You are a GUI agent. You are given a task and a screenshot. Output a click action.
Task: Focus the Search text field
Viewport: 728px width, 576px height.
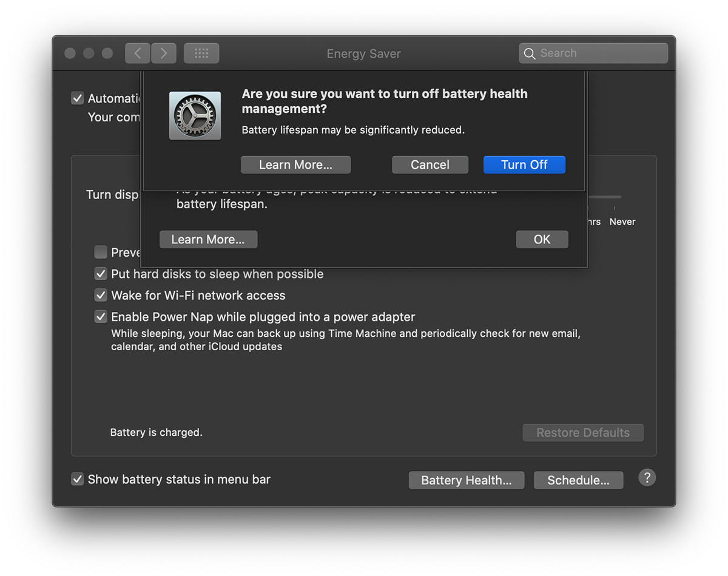[601, 53]
